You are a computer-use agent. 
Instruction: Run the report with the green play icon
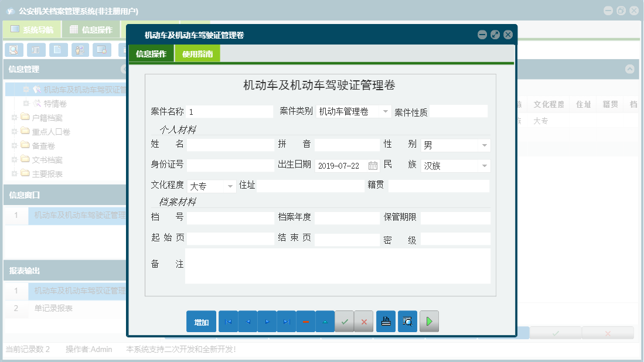pyautogui.click(x=428, y=321)
